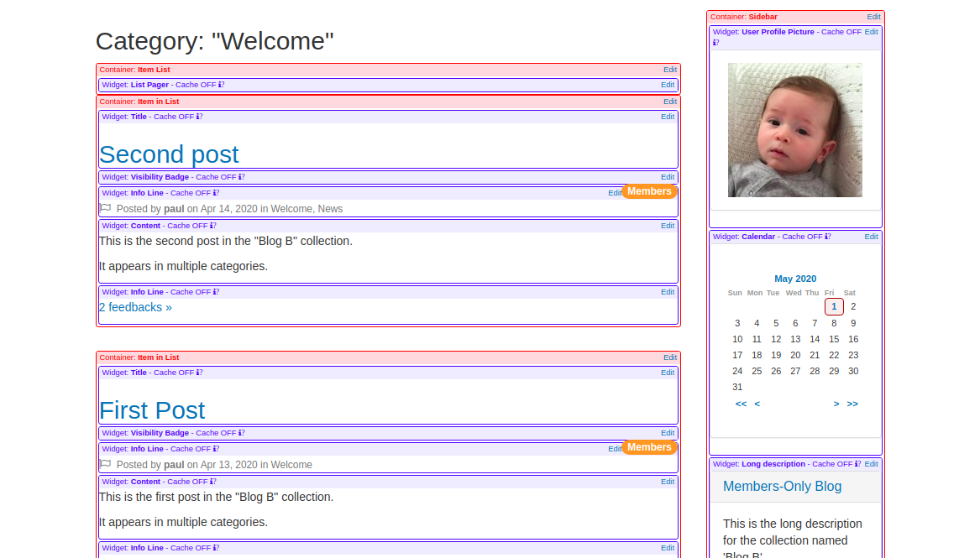This screenshot has width=980, height=558.
Task: Go to previous month with calendar '<' arrow
Action: pyautogui.click(x=757, y=404)
